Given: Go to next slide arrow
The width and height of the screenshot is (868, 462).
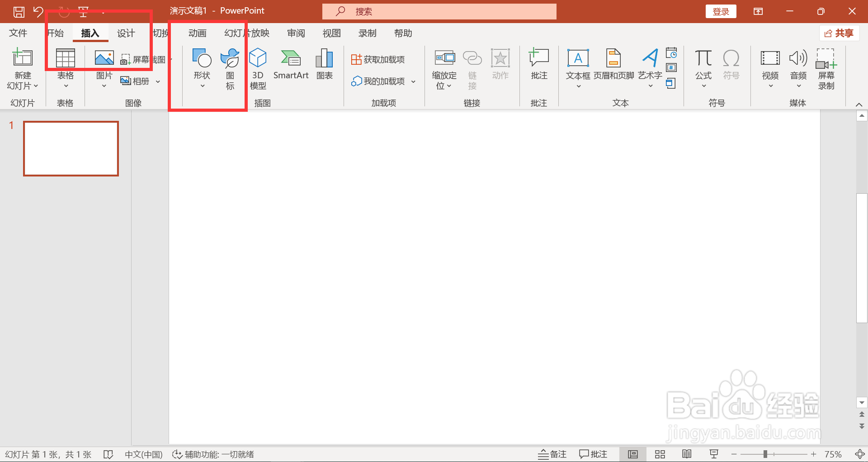Looking at the screenshot, I should point(862,426).
